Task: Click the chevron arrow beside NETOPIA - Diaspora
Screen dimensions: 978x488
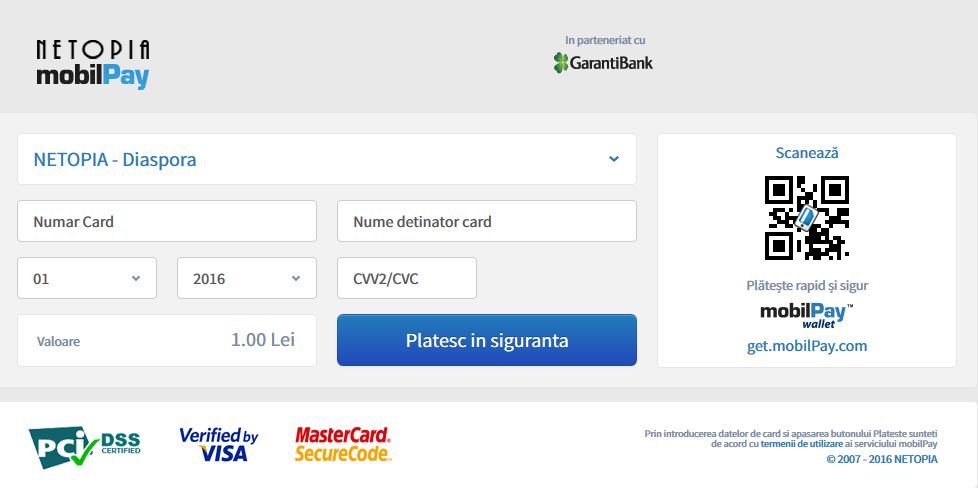Action: coord(614,159)
